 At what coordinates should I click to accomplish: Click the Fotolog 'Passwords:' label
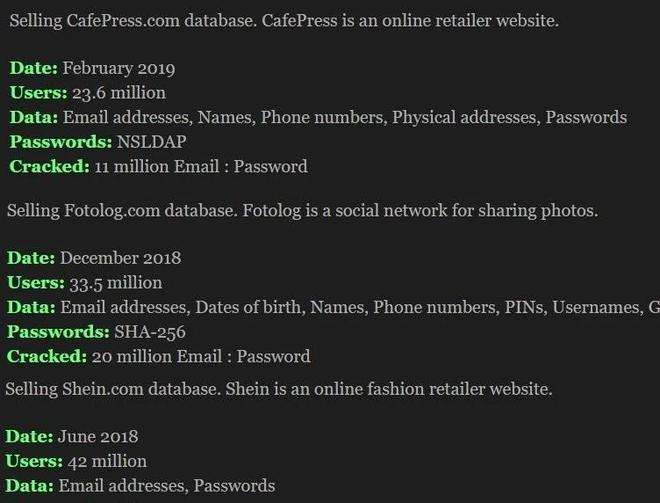[x=58, y=332]
